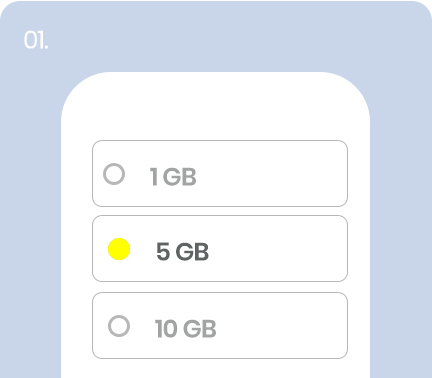Click the GB letters in the 1 GB row
The width and height of the screenshot is (432, 378).
point(180,177)
